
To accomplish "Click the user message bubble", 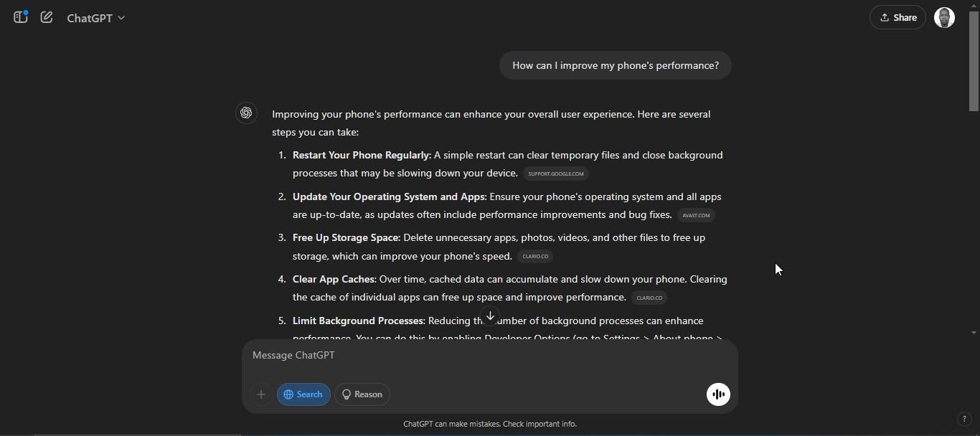I will click(615, 66).
